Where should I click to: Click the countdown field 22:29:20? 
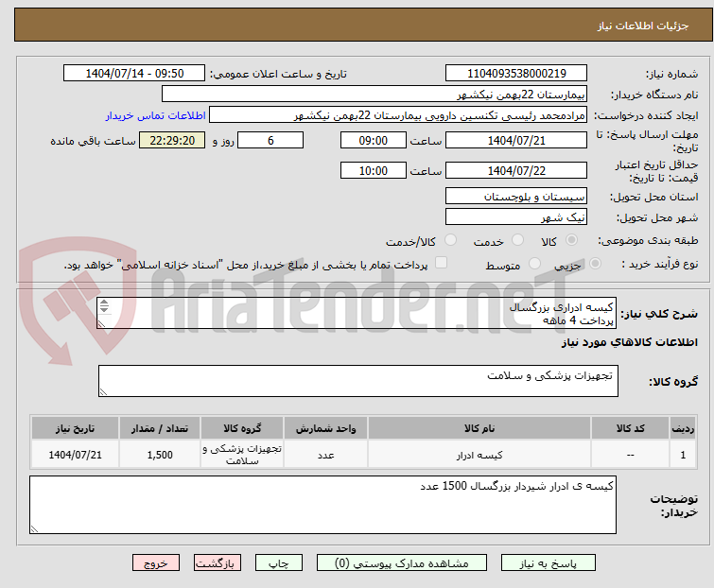(172, 140)
